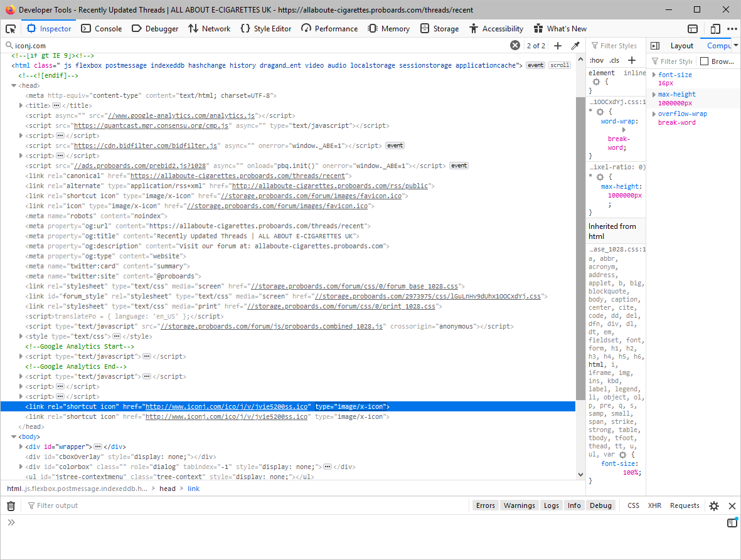Toggle Warnings filter in console

pos(519,505)
